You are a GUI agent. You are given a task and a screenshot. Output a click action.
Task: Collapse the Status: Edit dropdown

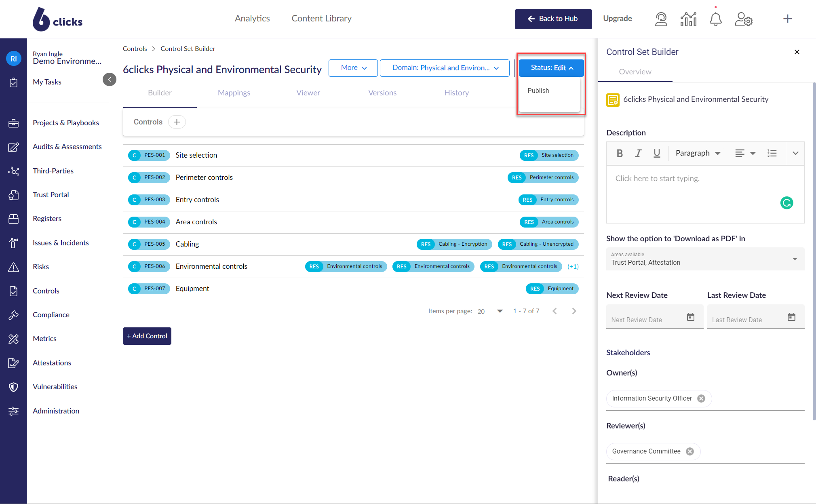coord(551,68)
